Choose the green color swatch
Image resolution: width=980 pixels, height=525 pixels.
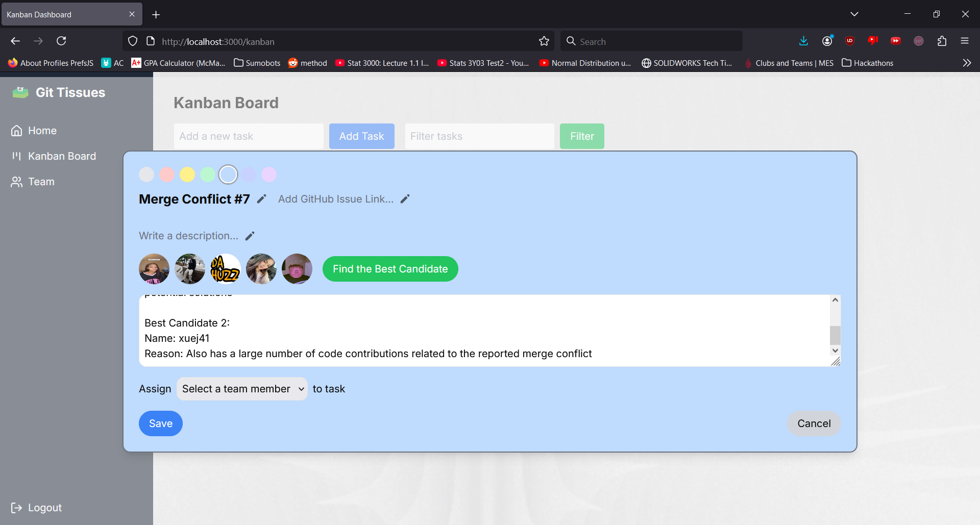pos(208,174)
